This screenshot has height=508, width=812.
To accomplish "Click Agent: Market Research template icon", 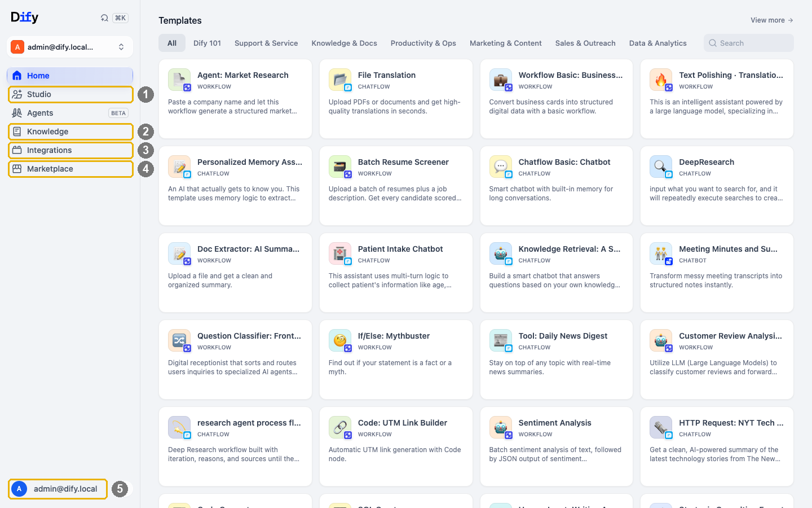I will (x=179, y=80).
